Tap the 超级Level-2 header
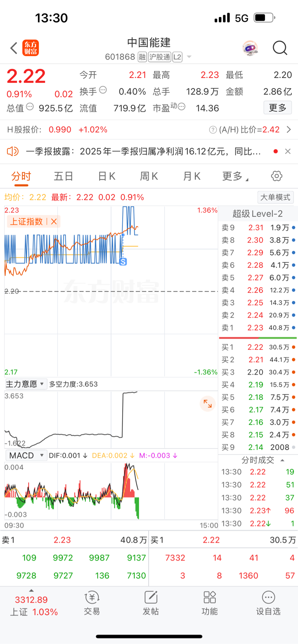298x644 pixels. point(258,214)
